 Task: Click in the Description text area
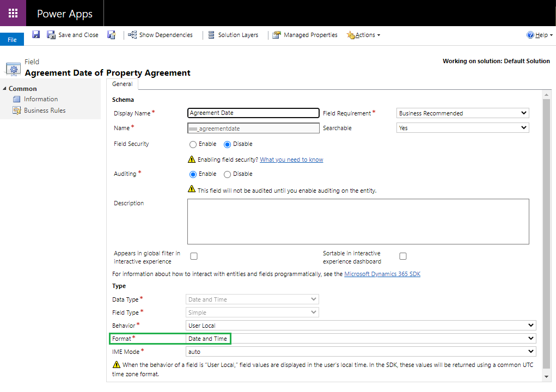358,221
